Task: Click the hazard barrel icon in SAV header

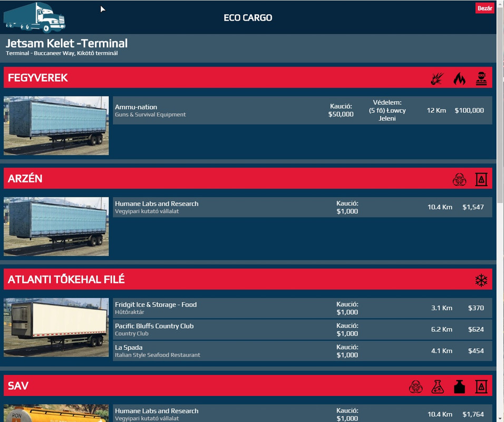Action: pyautogui.click(x=481, y=387)
